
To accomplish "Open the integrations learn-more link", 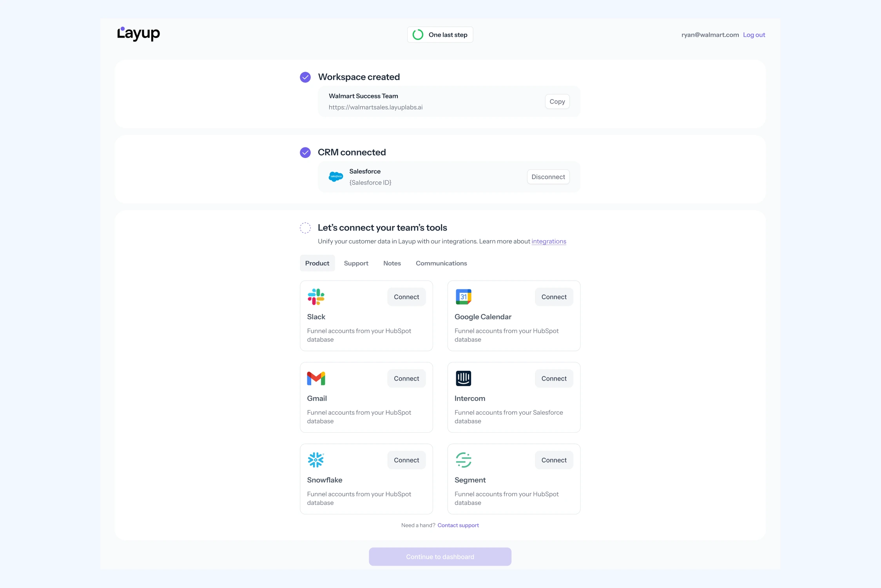I will 549,241.
